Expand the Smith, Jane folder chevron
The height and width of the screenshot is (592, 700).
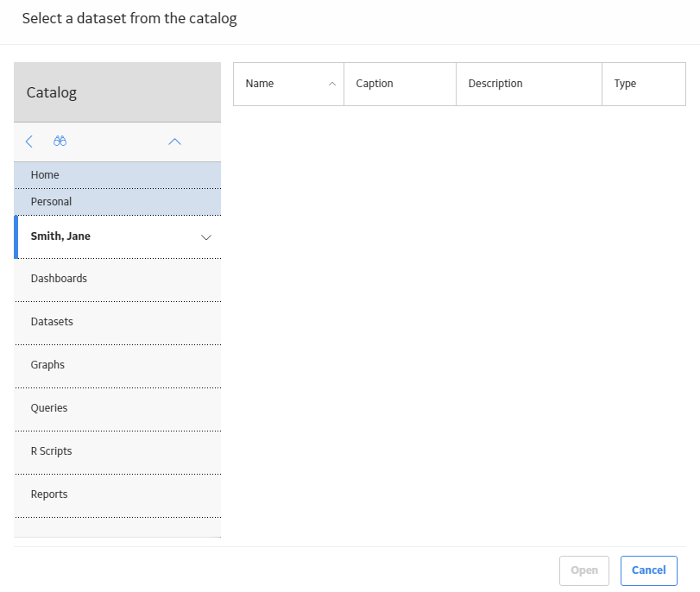click(205, 237)
